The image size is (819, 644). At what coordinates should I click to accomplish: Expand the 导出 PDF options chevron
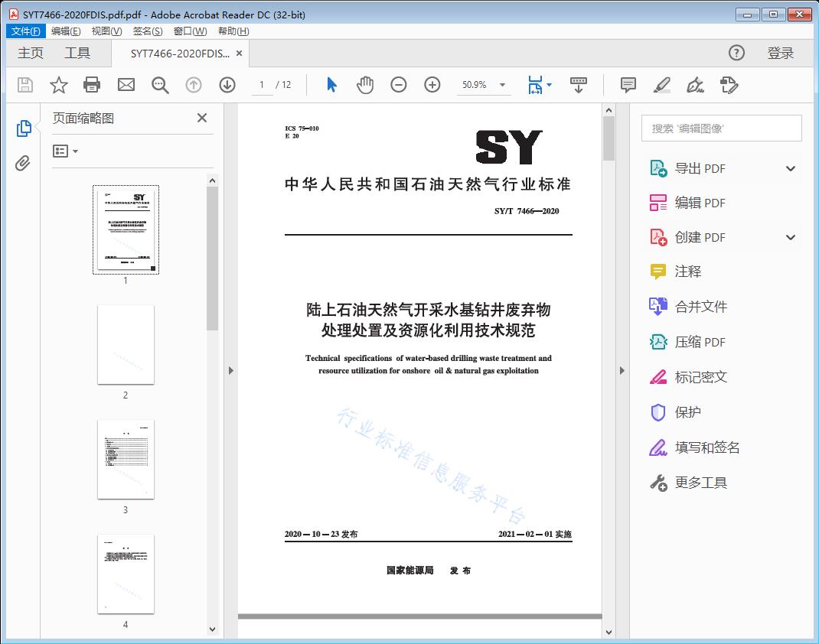[789, 168]
